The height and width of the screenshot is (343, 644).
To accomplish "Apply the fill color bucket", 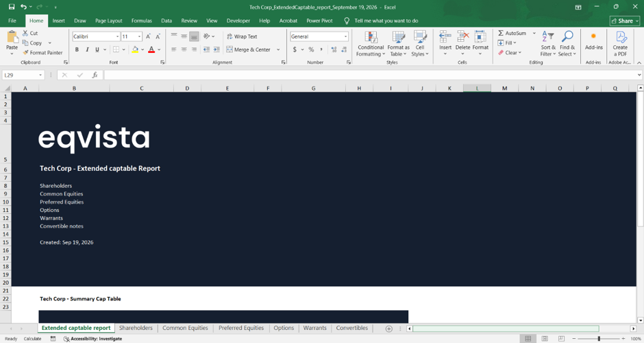I will (x=135, y=49).
